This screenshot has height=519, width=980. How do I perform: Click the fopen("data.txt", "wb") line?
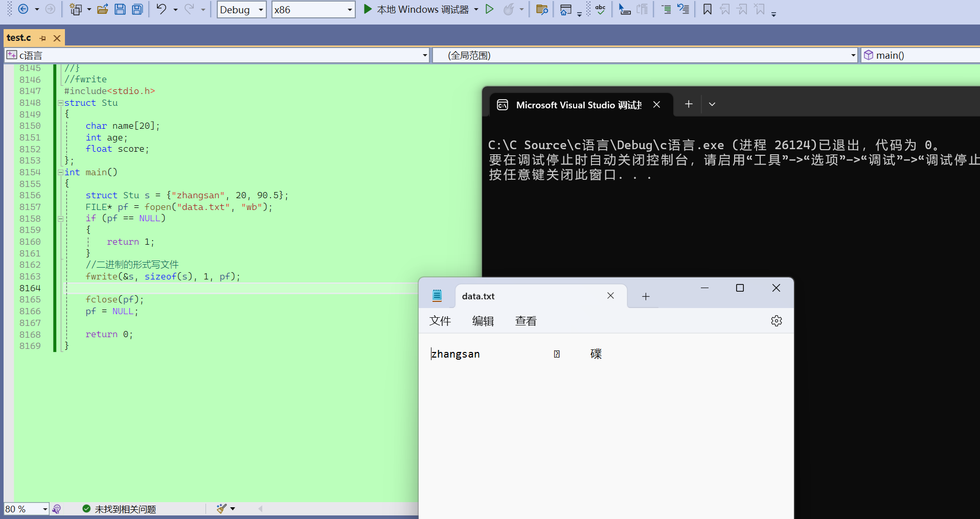tap(179, 207)
